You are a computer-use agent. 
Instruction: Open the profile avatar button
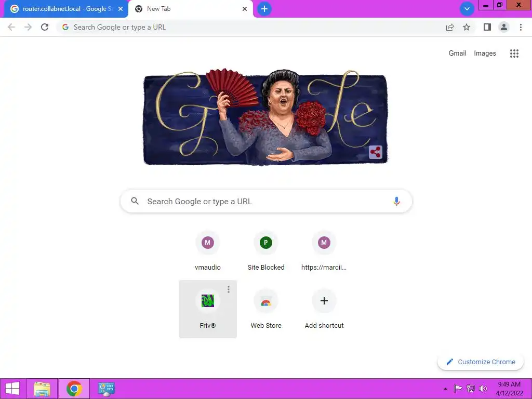504,27
